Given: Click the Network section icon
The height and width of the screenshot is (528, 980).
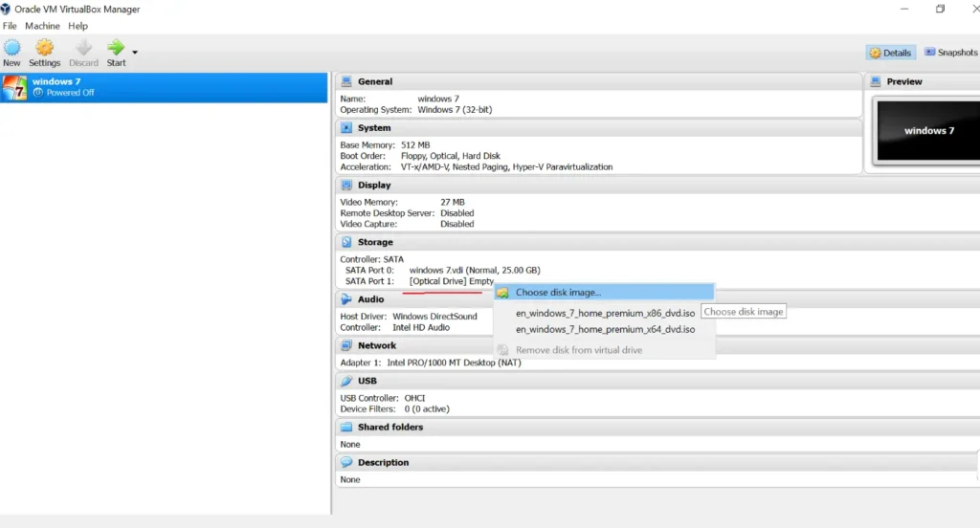Looking at the screenshot, I should tap(346, 345).
